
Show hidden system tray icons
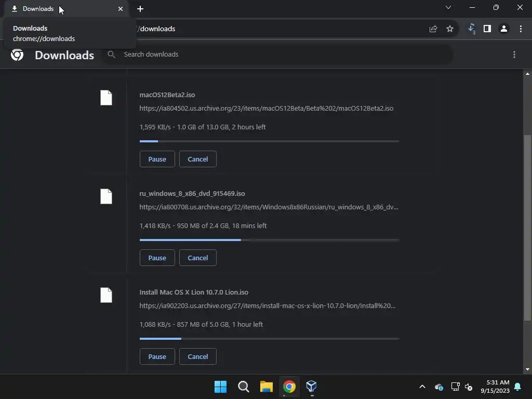click(422, 387)
